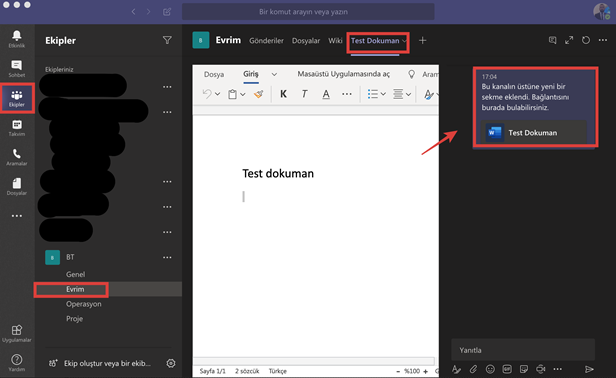
Task: Switch to Gönderiler tab
Action: coord(266,40)
